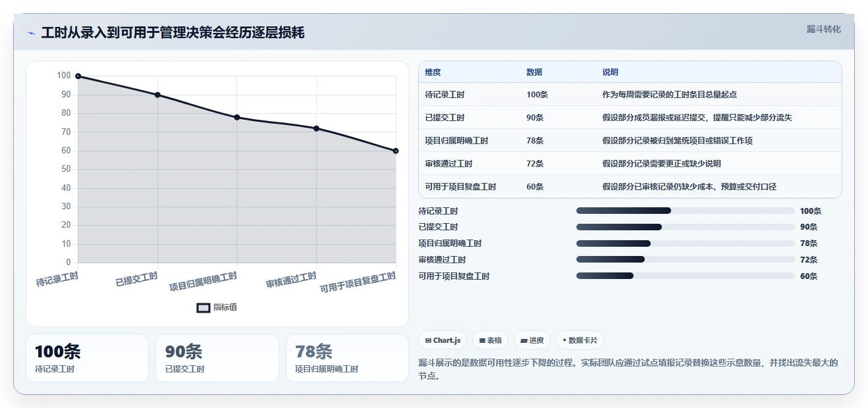Select the Chart.js tag chip
The width and height of the screenshot is (868, 408).
(x=443, y=340)
